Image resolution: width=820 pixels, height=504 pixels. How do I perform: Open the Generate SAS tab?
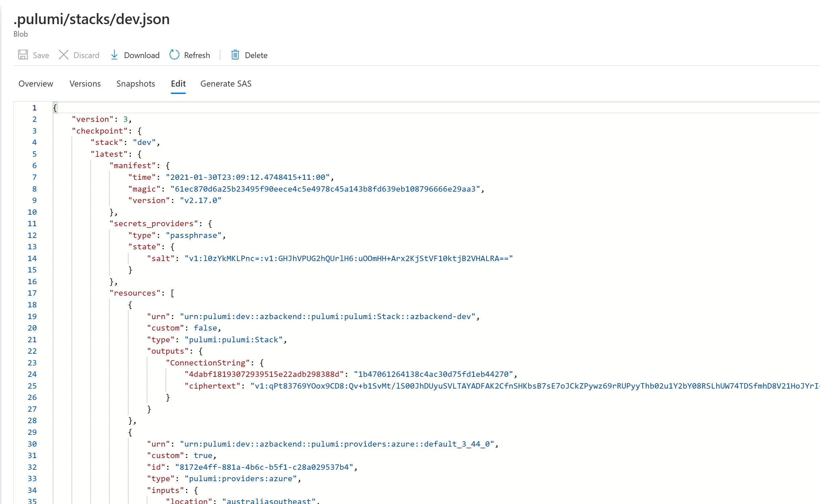[226, 84]
